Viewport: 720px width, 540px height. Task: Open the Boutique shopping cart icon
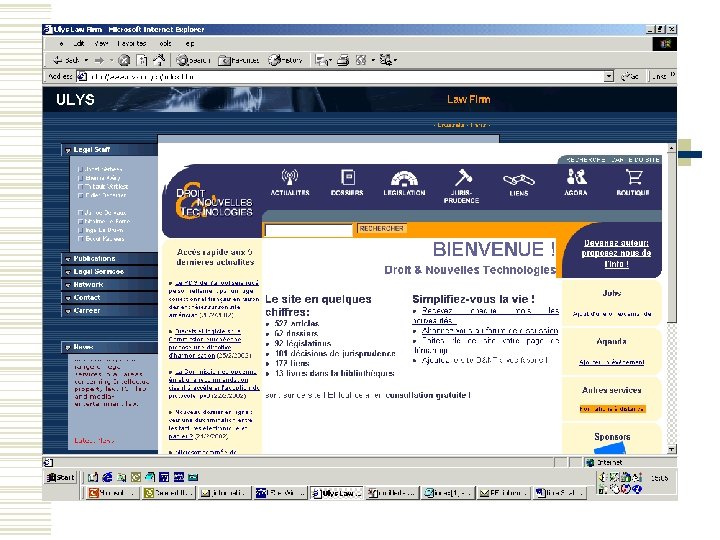633,177
